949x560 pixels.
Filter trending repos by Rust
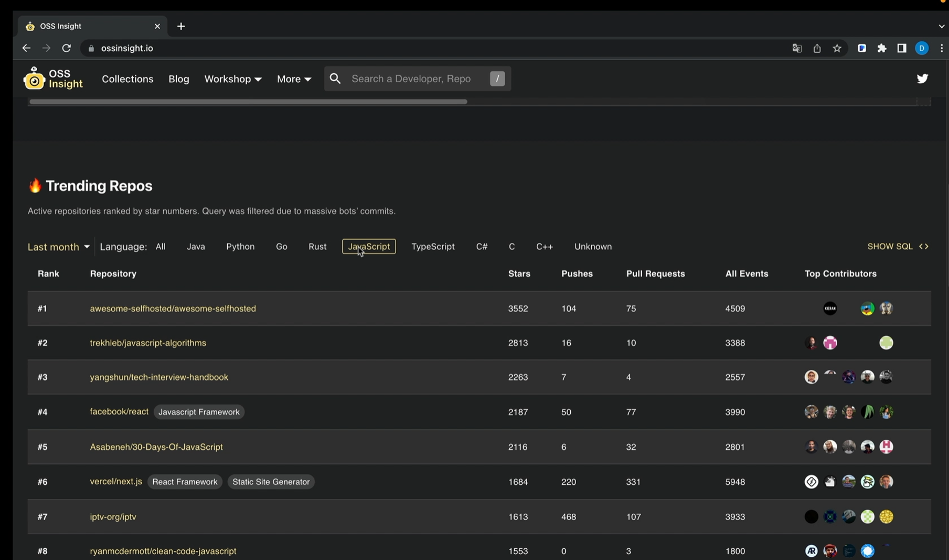pyautogui.click(x=318, y=247)
